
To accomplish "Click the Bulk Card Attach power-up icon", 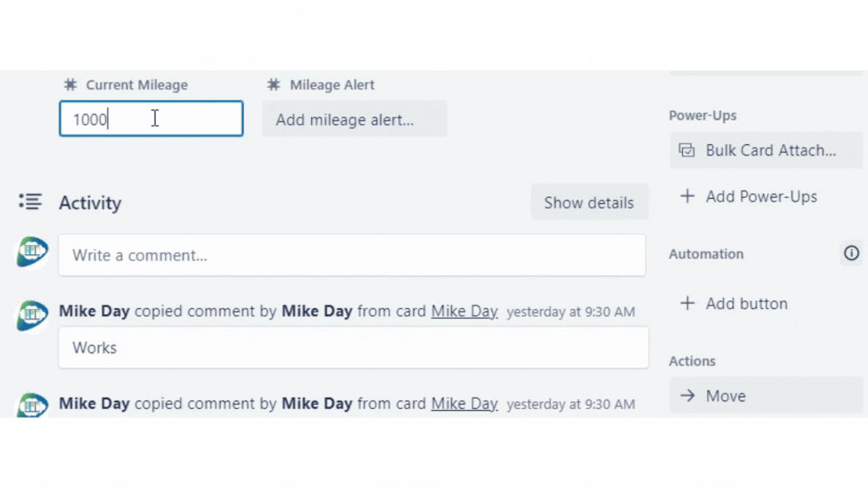I will 687,150.
